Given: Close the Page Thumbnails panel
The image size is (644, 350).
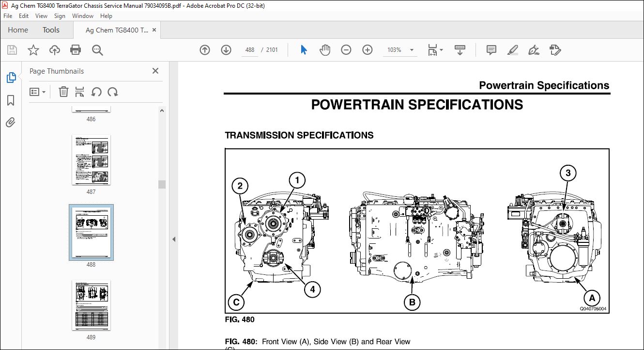Looking at the screenshot, I should 155,71.
